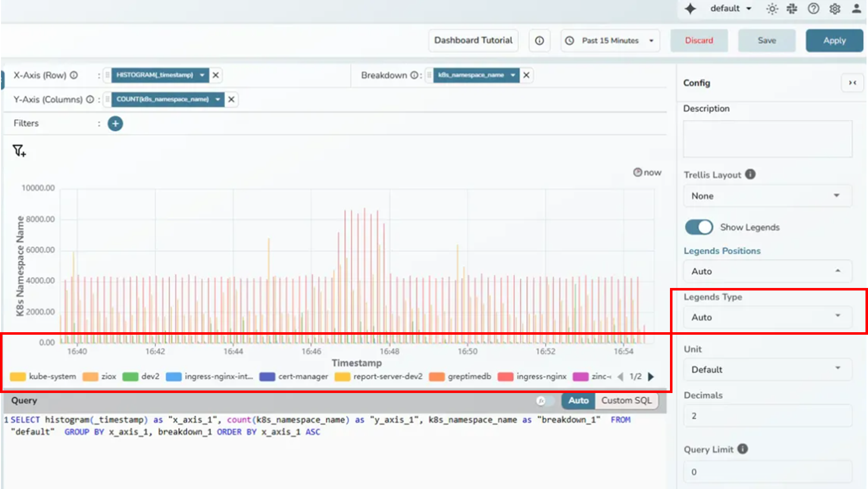Disable the Show Legends toggle
The image size is (868, 489).
click(x=698, y=227)
